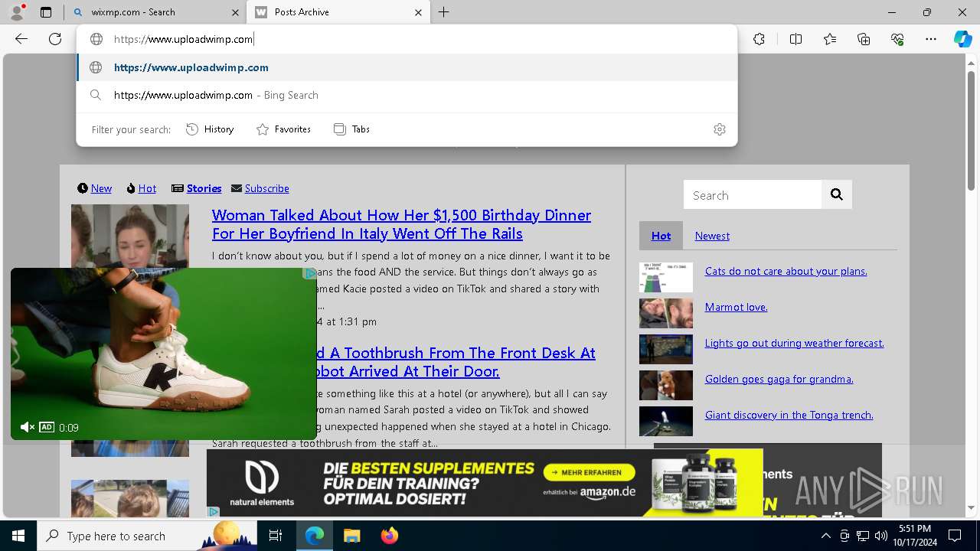Viewport: 980px width, 551px height.
Task: Open address bar search settings gear
Action: click(719, 129)
